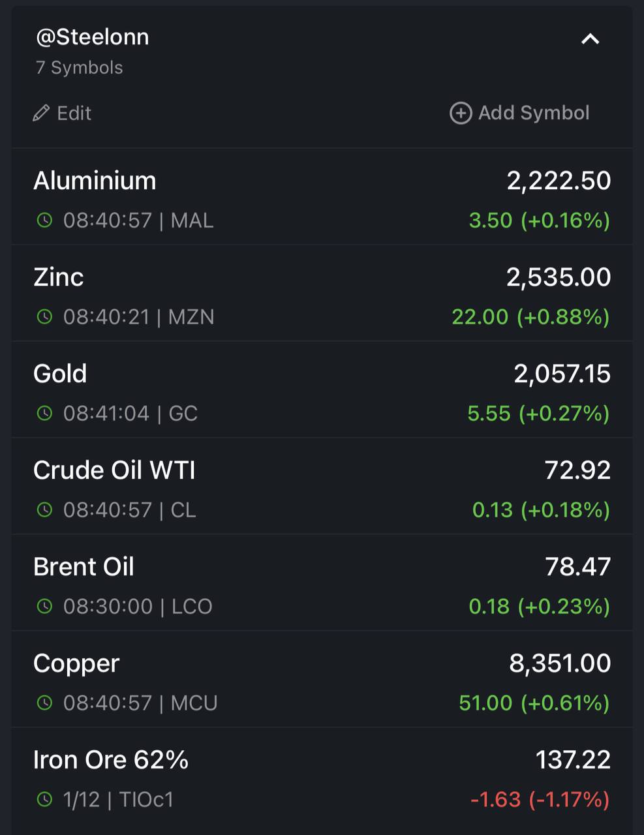Open Crude Oil WTI quote

pos(322,487)
